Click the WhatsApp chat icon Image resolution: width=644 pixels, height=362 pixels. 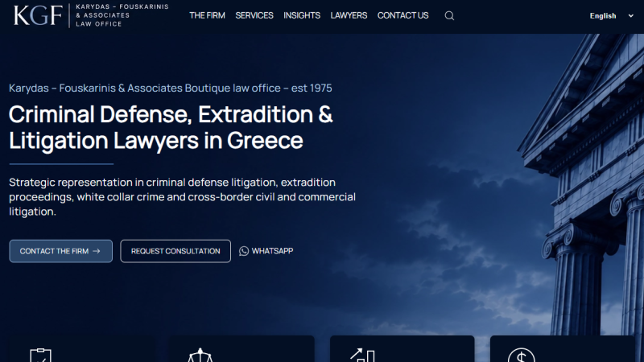coord(244,251)
